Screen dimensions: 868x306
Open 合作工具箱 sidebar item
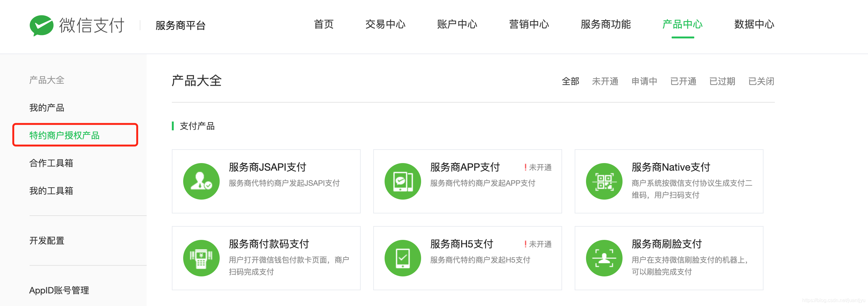pos(51,163)
